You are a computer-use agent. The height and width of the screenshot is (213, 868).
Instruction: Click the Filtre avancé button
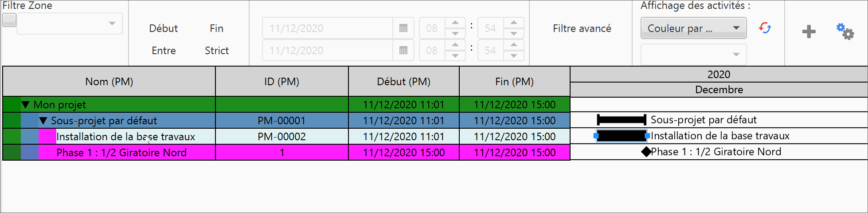(582, 28)
